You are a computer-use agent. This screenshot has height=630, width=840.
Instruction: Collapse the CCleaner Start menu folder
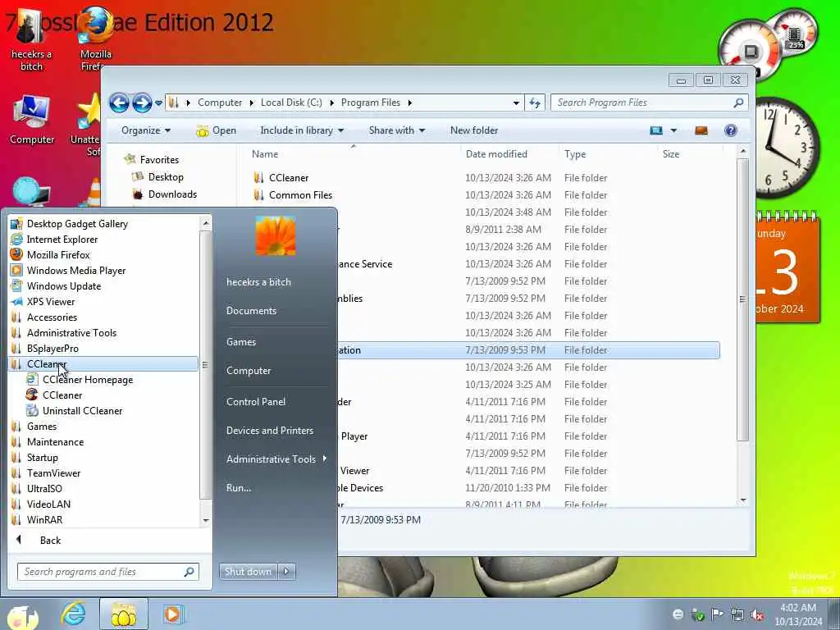click(103, 363)
